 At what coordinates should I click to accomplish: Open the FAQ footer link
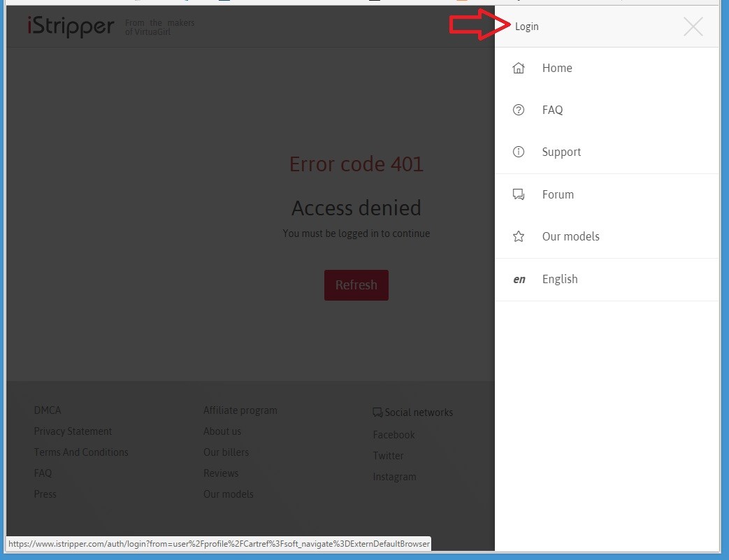(43, 473)
